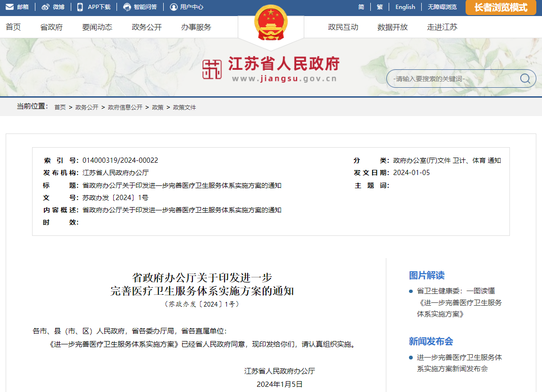
Task: Click the 发文日期 value 2024-01-05
Action: tap(411, 173)
